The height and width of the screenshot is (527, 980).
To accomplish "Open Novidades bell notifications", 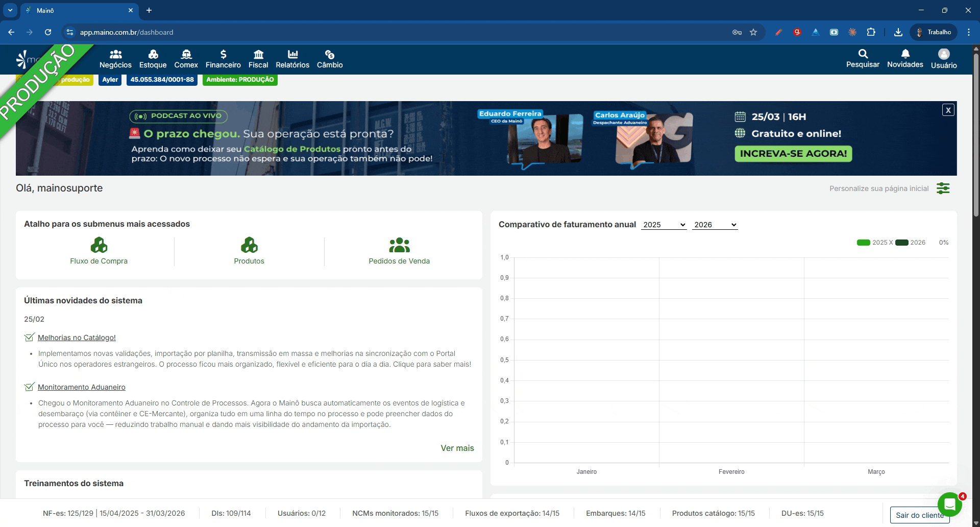I will [x=905, y=54].
